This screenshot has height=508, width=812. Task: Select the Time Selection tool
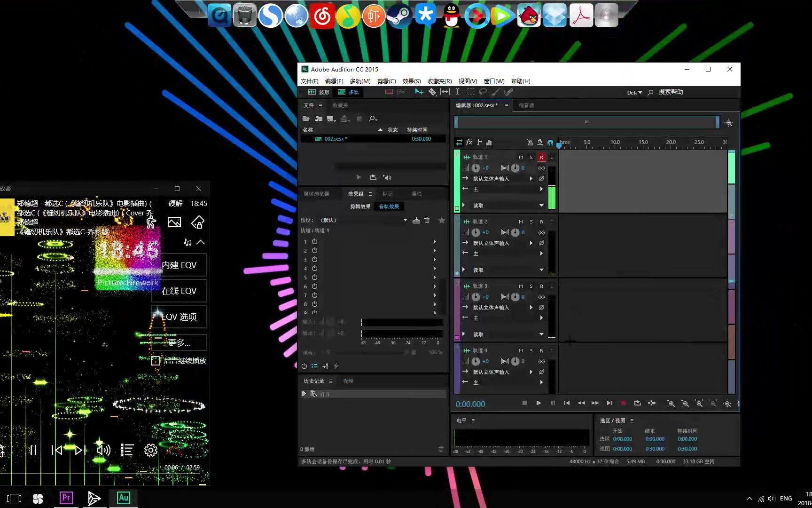[457, 92]
